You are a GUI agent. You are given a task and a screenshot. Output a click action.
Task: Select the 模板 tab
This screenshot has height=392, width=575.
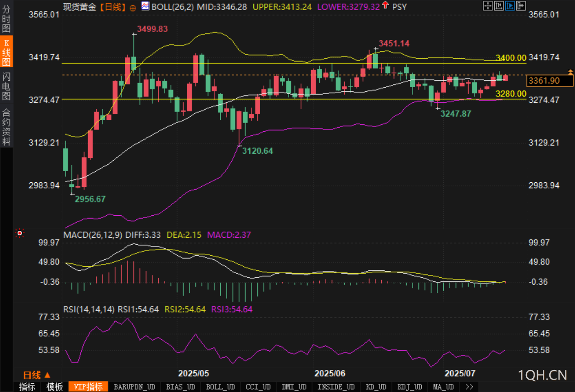[x=54, y=387]
